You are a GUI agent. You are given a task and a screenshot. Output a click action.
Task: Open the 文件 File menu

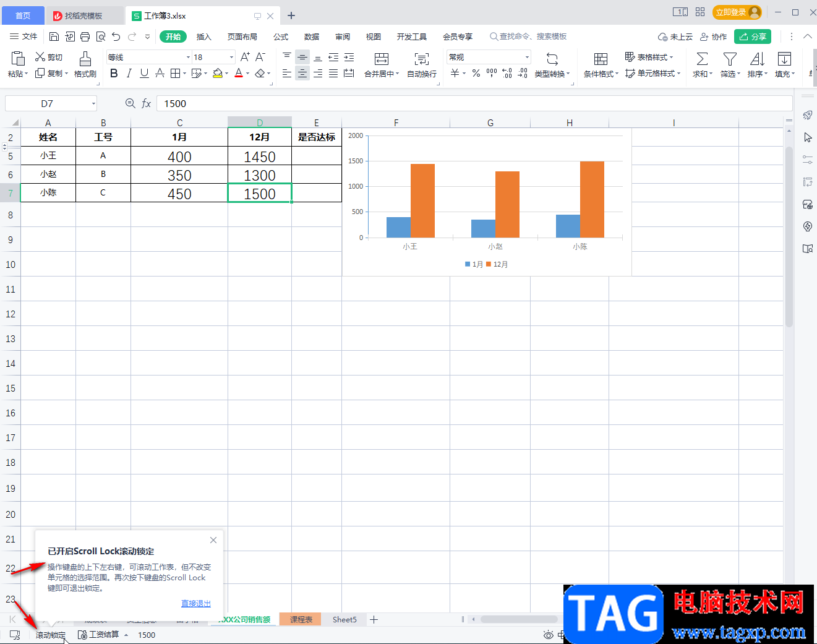pyautogui.click(x=24, y=36)
